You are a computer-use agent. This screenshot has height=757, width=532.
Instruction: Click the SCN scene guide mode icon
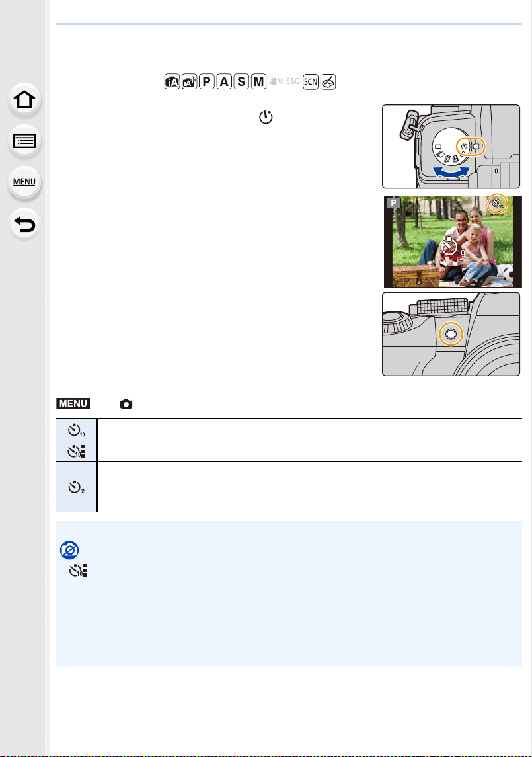point(311,81)
